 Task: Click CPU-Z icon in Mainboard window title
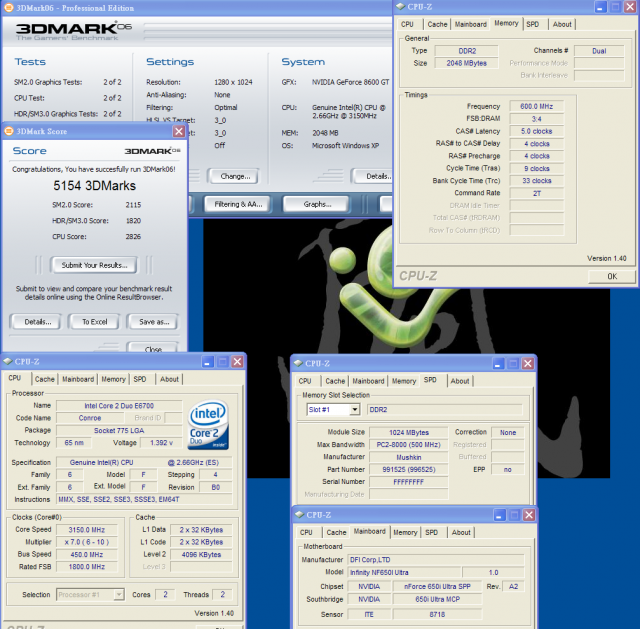(300, 514)
